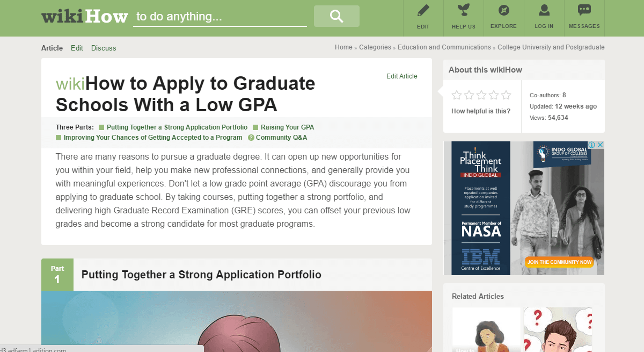Rate article with the first star
The width and height of the screenshot is (644, 352).
coord(457,95)
